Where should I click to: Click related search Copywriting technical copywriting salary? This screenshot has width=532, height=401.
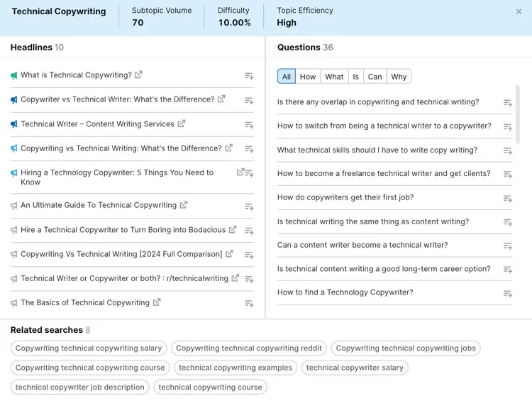(89, 348)
